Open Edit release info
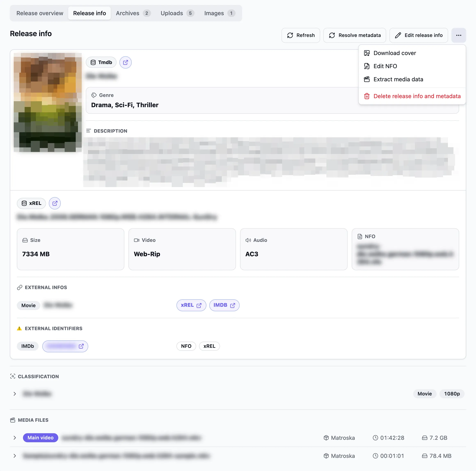The width and height of the screenshot is (476, 471). tap(419, 35)
